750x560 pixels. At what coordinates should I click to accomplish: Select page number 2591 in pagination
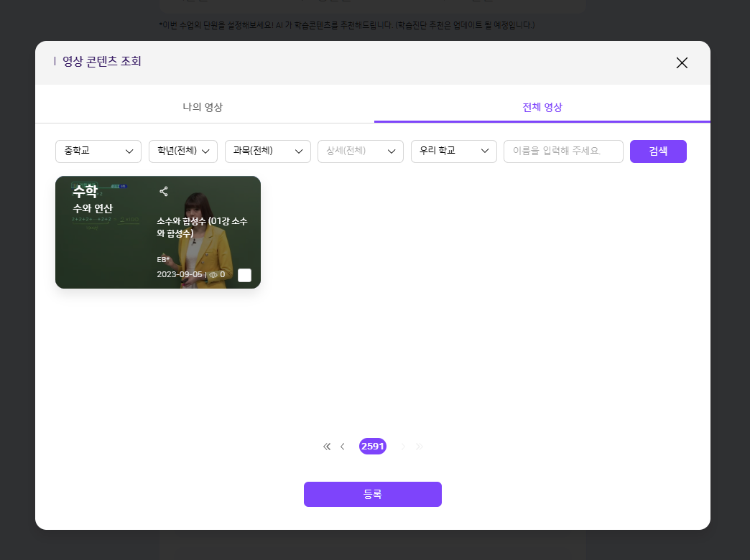pos(373,447)
